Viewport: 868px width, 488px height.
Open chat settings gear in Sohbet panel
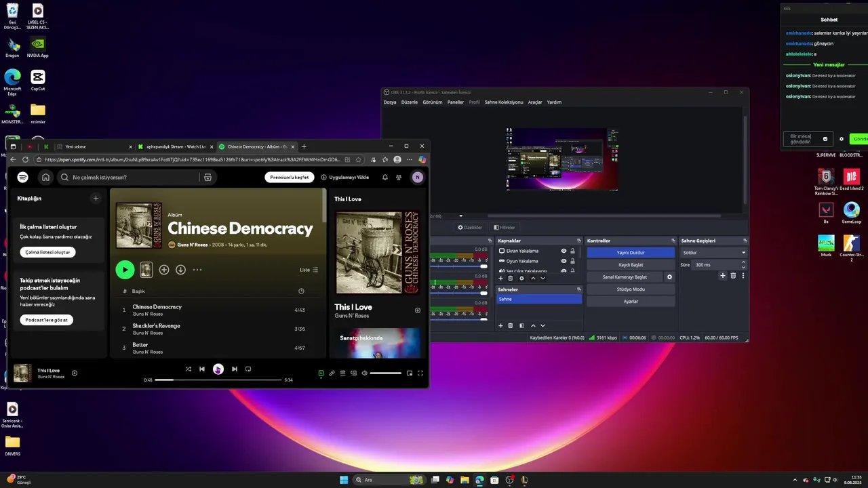coord(842,139)
